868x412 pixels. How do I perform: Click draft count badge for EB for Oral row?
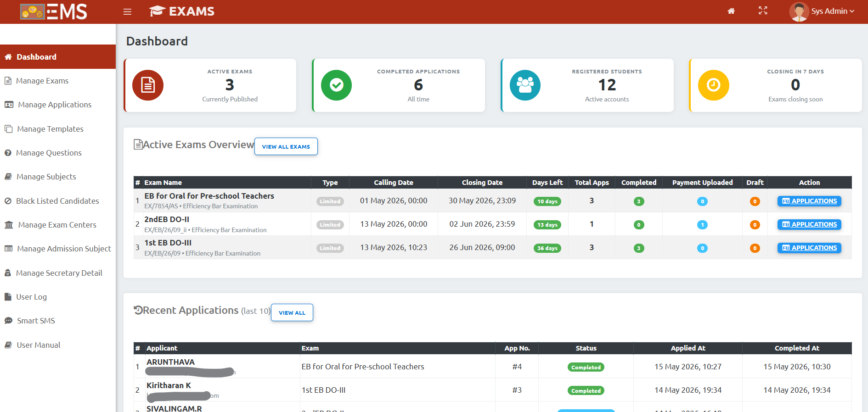755,201
